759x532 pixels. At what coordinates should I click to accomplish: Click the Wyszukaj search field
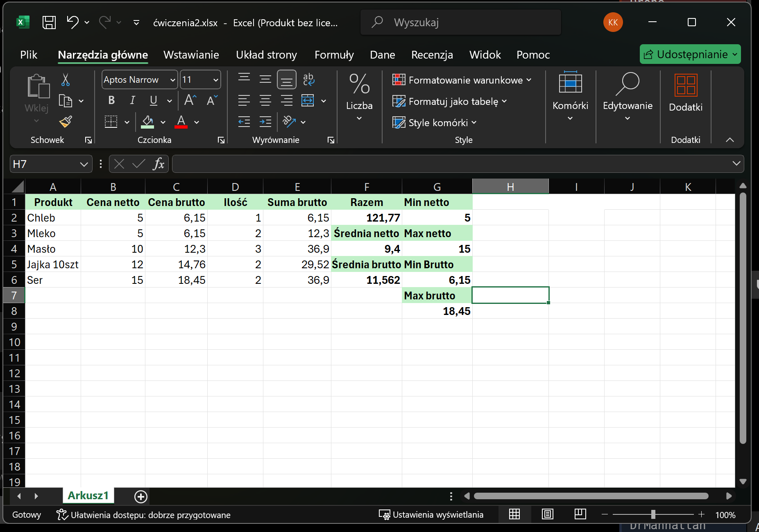click(x=460, y=23)
